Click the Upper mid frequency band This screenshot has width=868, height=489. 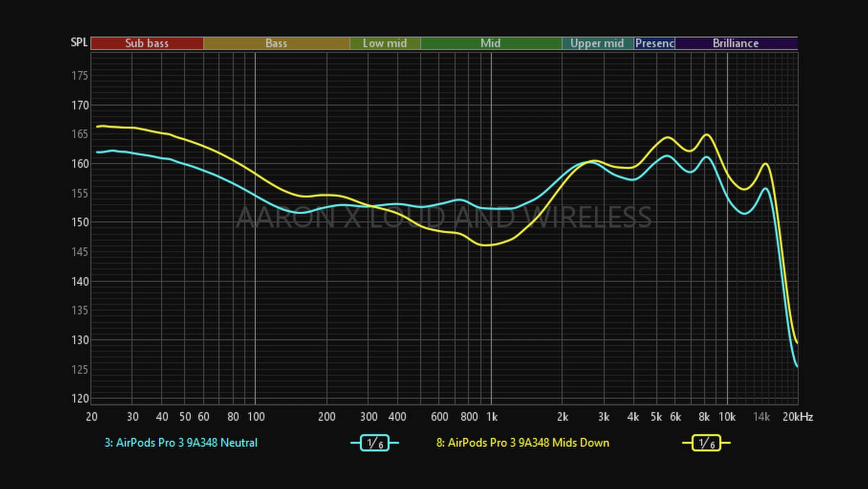[598, 43]
